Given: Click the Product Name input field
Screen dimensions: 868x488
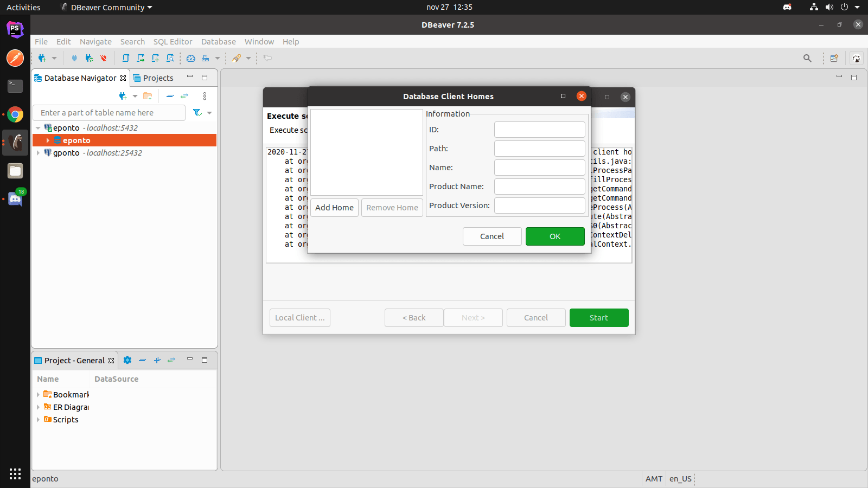Looking at the screenshot, I should tap(540, 187).
